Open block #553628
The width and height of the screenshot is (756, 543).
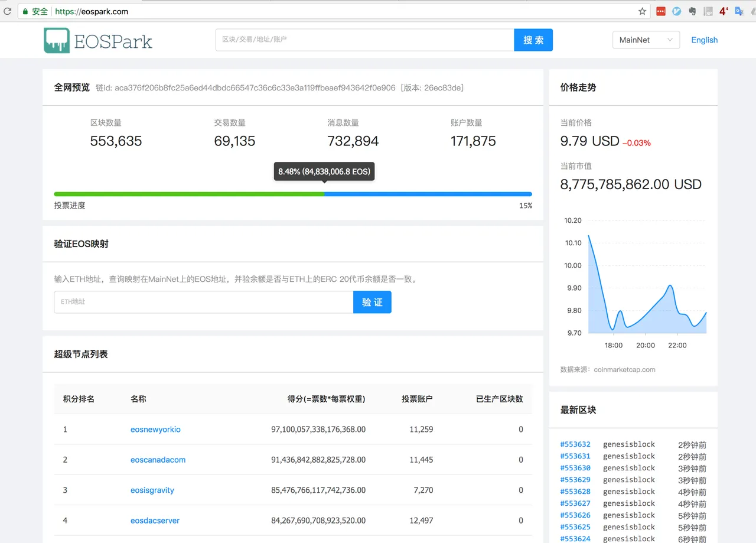click(x=575, y=492)
